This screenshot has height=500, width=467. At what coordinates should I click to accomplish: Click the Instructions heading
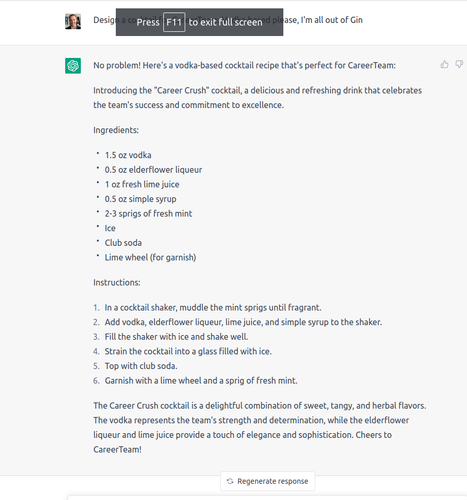click(x=117, y=282)
